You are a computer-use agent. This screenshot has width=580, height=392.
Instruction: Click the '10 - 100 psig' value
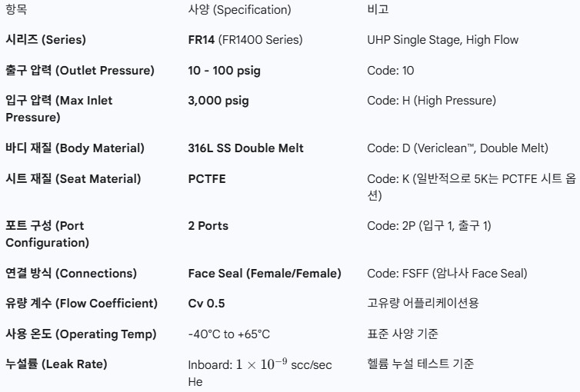[224, 71]
